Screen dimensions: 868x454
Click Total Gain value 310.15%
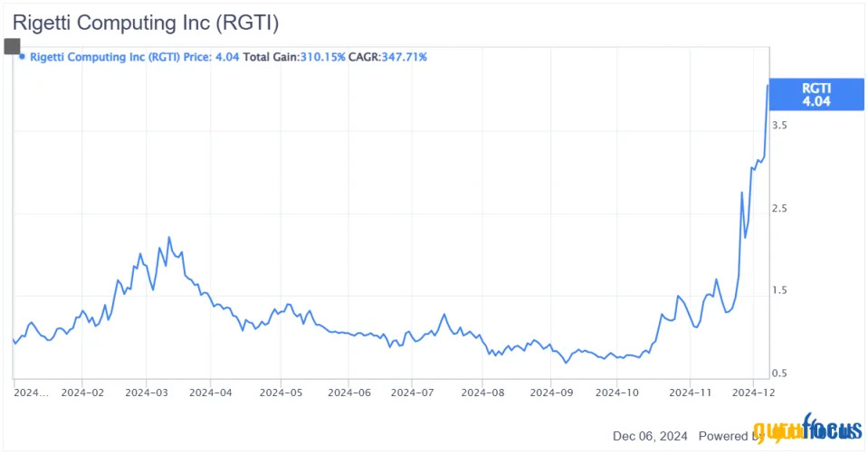click(x=323, y=57)
